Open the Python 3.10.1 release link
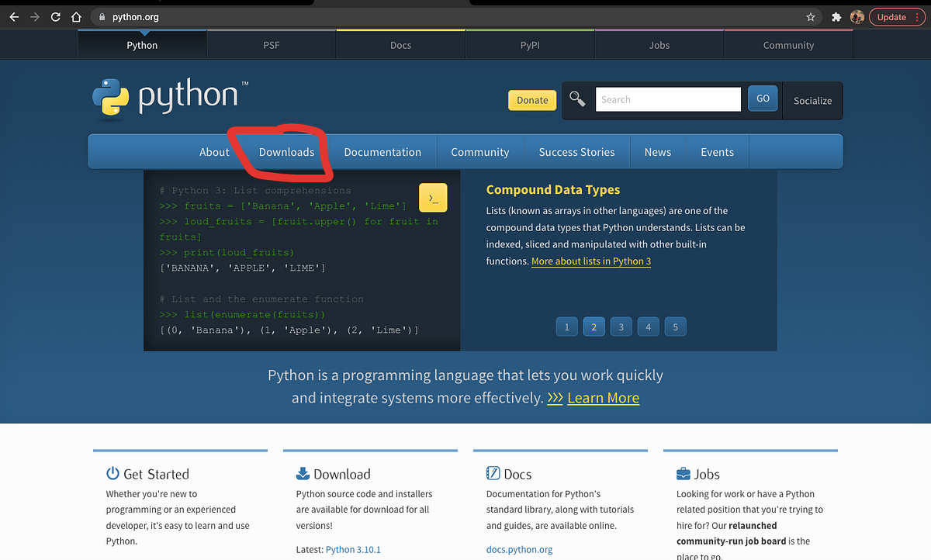Image resolution: width=931 pixels, height=560 pixels. click(353, 549)
